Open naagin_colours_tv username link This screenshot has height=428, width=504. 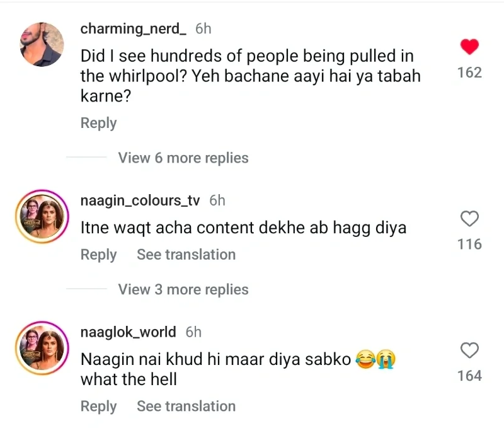tap(140, 200)
